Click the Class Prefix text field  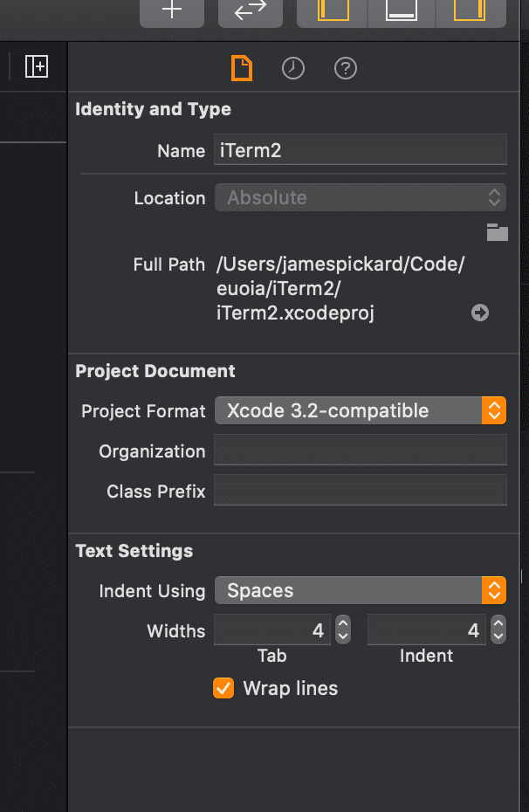[x=361, y=491]
